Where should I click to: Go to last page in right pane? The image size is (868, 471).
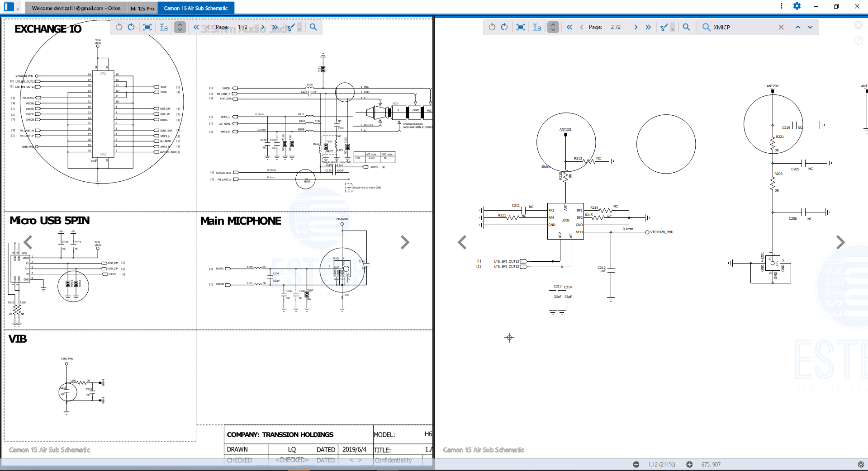click(648, 27)
